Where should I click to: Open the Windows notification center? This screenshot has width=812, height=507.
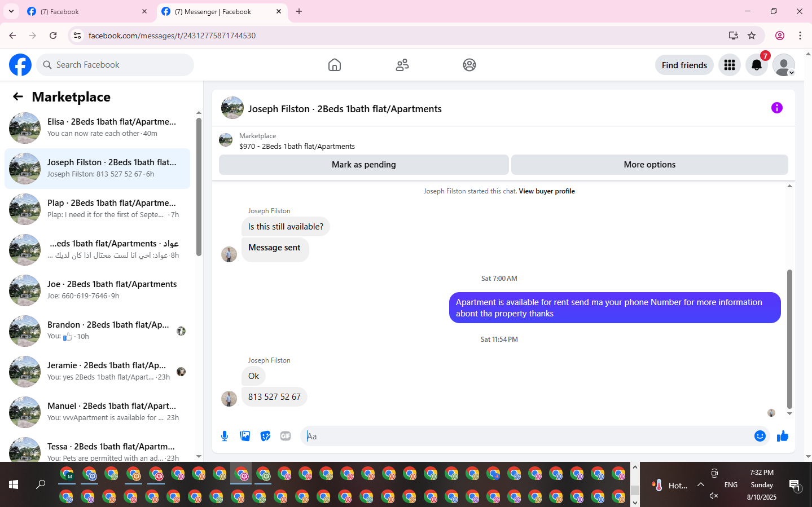click(x=795, y=485)
